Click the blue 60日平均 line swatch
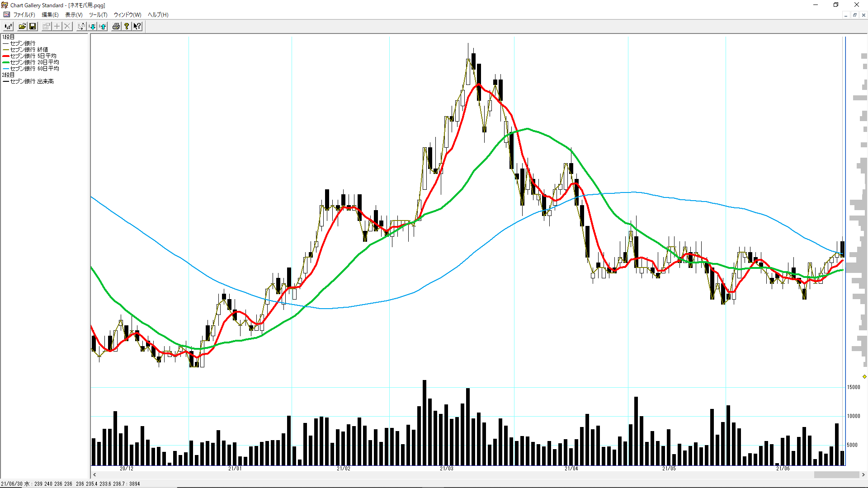This screenshot has height=488, width=868. pyautogui.click(x=5, y=69)
